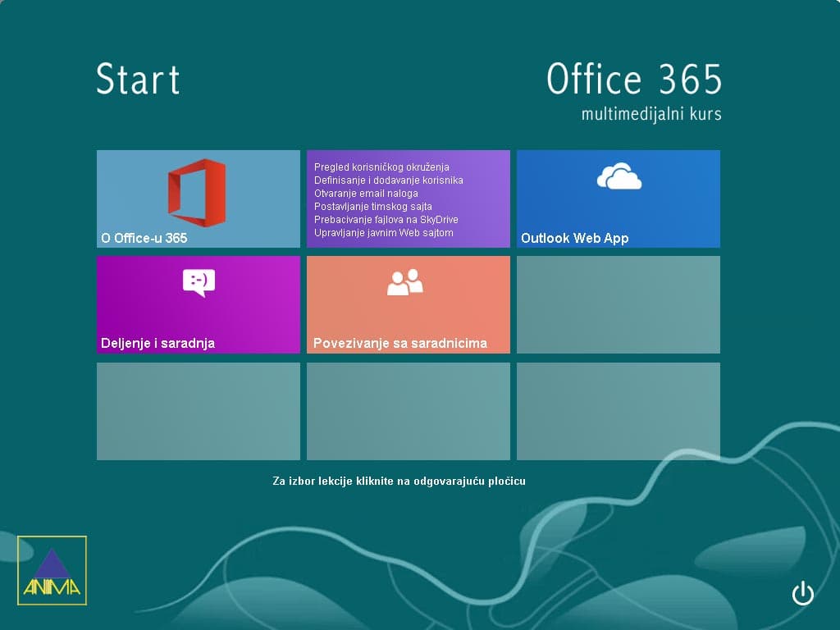Open the O Office-u 365 lesson tile
Screen dimensions: 840x630
[x=198, y=199]
